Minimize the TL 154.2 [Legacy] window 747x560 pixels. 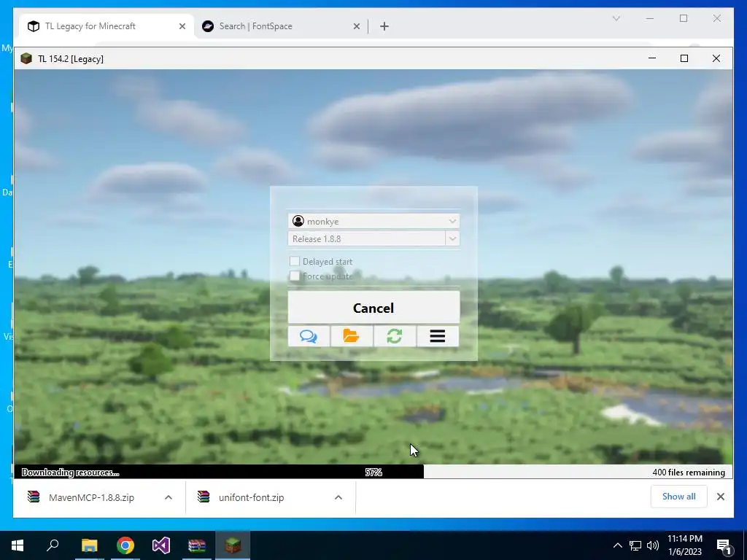tap(652, 58)
